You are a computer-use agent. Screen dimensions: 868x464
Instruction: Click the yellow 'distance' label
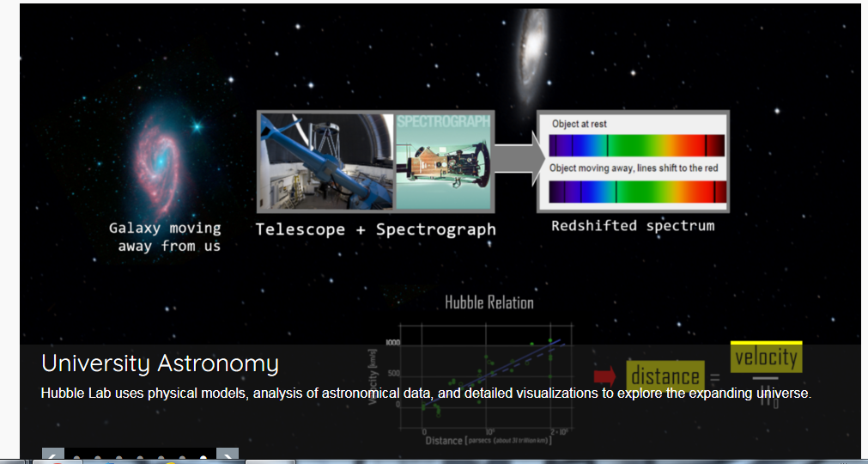click(x=665, y=376)
